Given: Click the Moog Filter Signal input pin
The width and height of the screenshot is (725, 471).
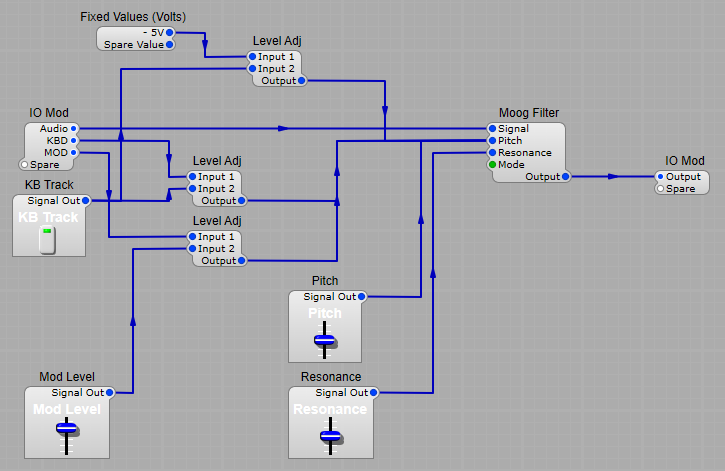Looking at the screenshot, I should tap(492, 129).
